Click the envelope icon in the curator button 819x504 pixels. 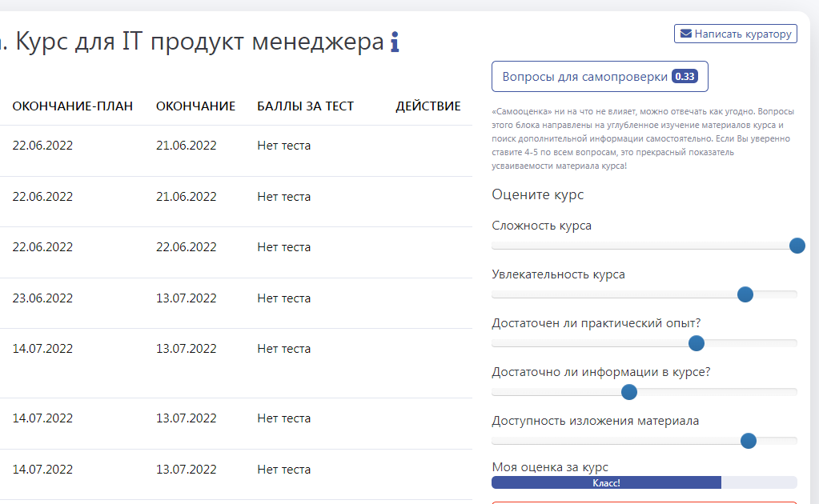point(685,34)
